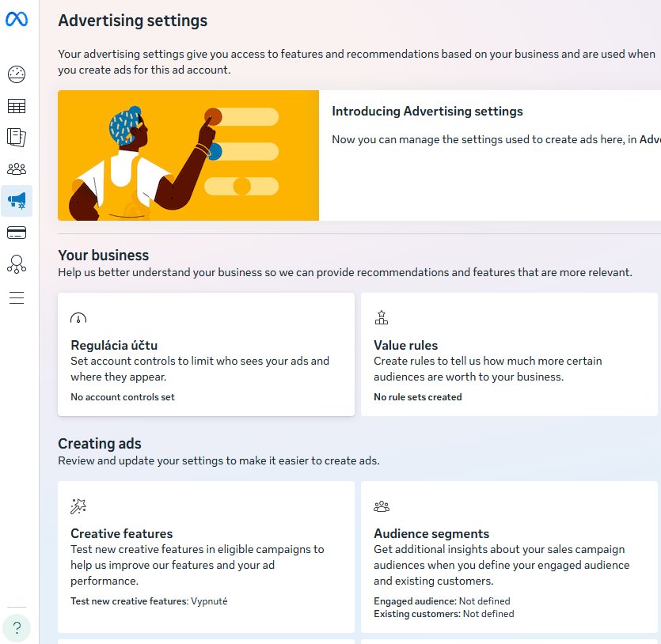Image resolution: width=661 pixels, height=644 pixels.
Task: Open the Regulácia účtu card title
Action: pos(114,345)
